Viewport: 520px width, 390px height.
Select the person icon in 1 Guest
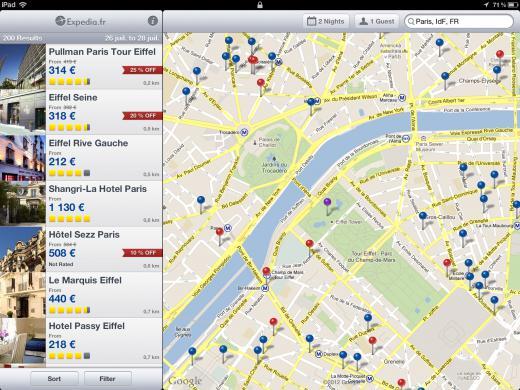point(363,21)
